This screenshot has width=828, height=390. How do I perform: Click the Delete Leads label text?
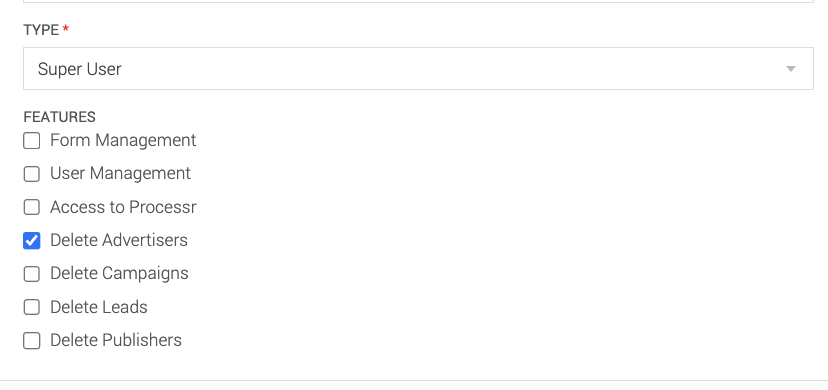click(99, 307)
